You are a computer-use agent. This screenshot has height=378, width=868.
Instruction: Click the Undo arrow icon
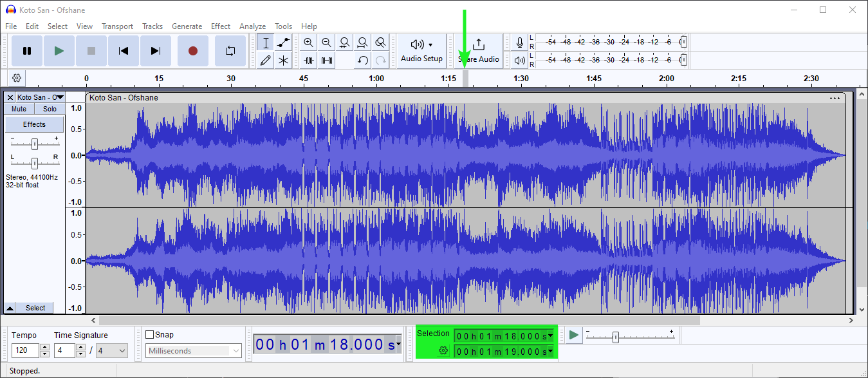coord(363,61)
